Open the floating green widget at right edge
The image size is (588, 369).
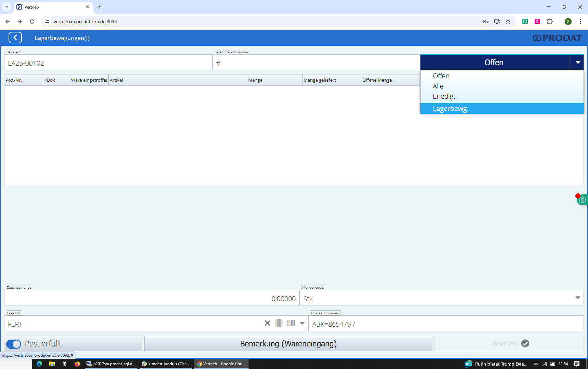(583, 200)
